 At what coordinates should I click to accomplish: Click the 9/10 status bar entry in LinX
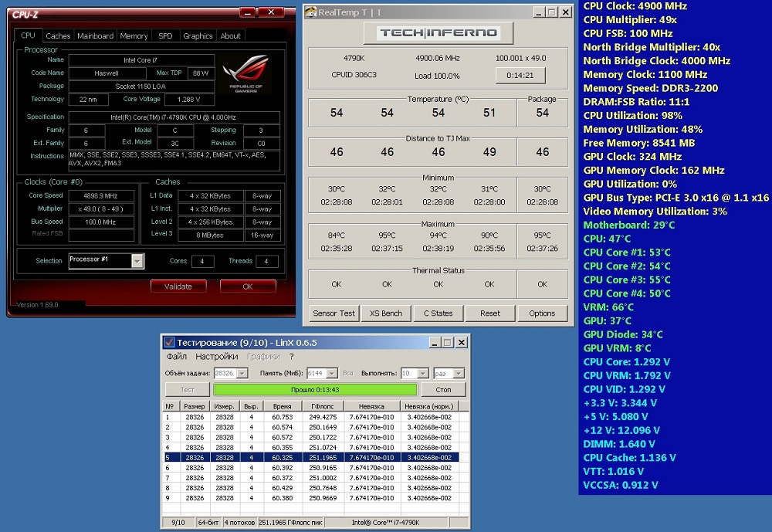[x=178, y=523]
